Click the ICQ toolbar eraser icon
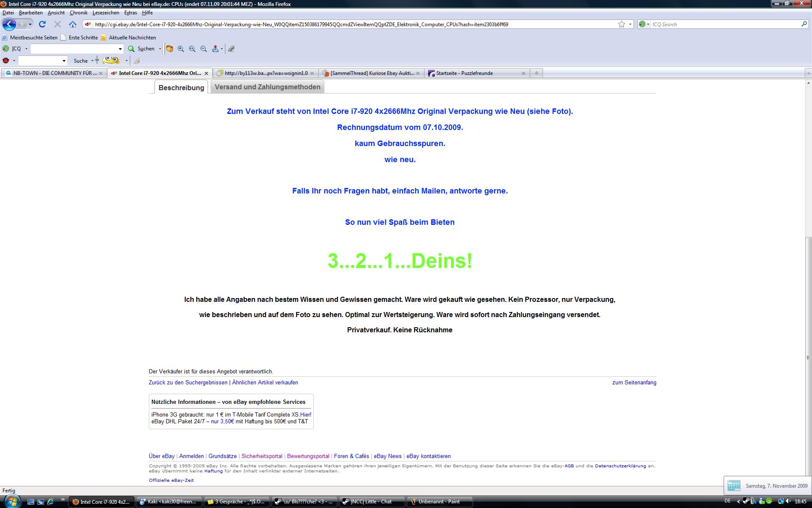The width and height of the screenshot is (812, 508). pos(231,49)
